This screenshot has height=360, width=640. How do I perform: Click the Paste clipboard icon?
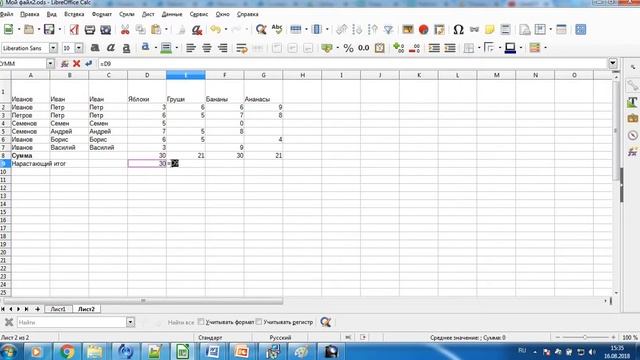coord(156,29)
